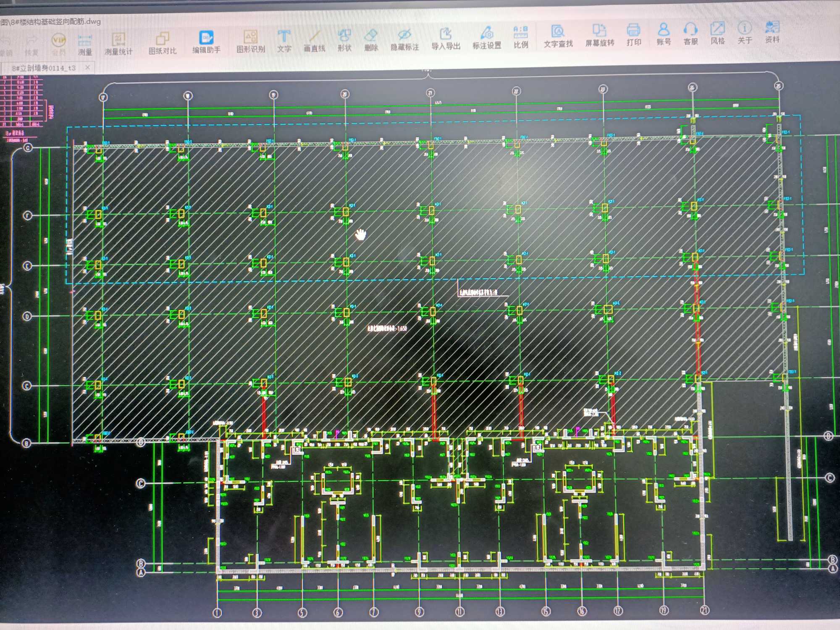Open 标注设置 annotation settings
This screenshot has width=840, height=630.
click(487, 38)
